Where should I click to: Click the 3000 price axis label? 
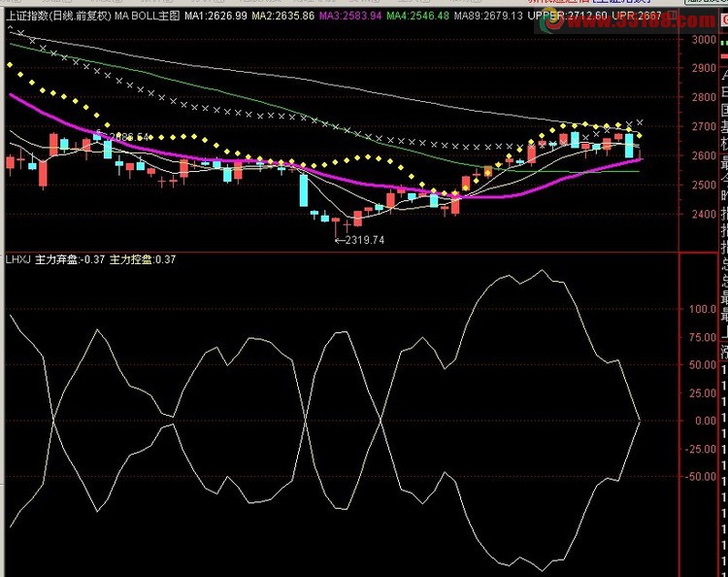tap(704, 40)
